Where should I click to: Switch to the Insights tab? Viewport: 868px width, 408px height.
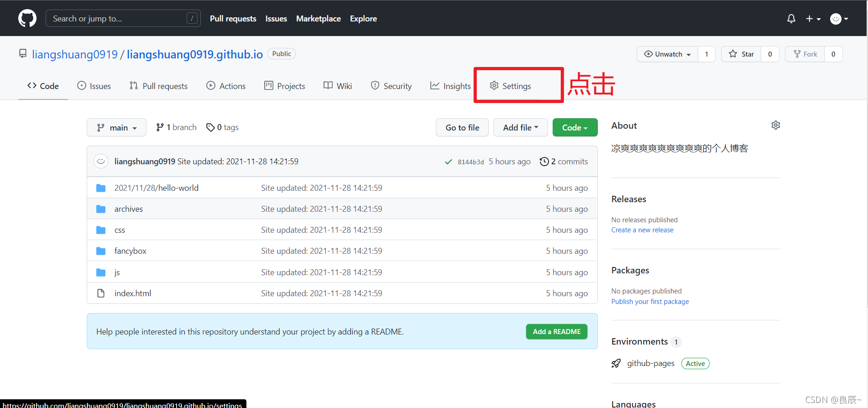pyautogui.click(x=450, y=86)
